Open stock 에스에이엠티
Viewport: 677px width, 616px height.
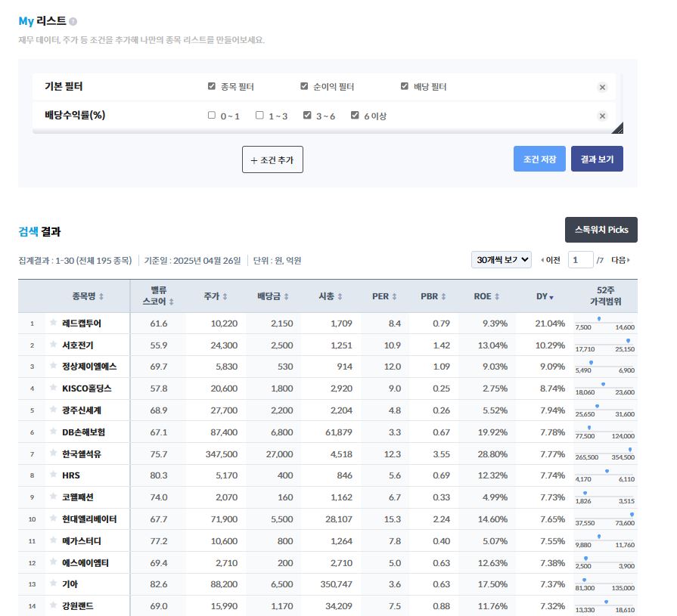[x=85, y=563]
